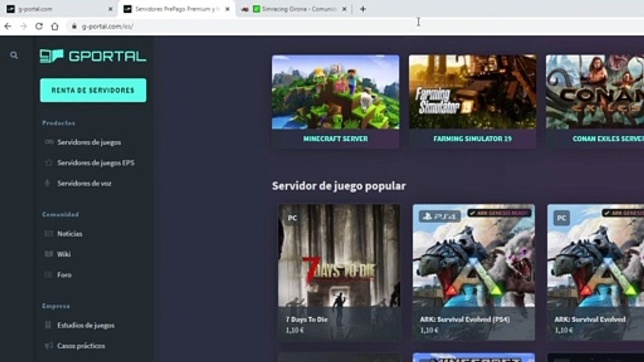Viewport: 644px width, 362px height.
Task: Click the PC badge on 7 Days To Die
Action: pos(292,218)
